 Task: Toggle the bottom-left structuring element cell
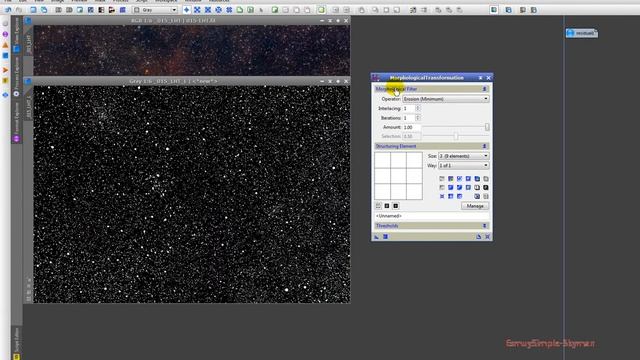coord(382,191)
